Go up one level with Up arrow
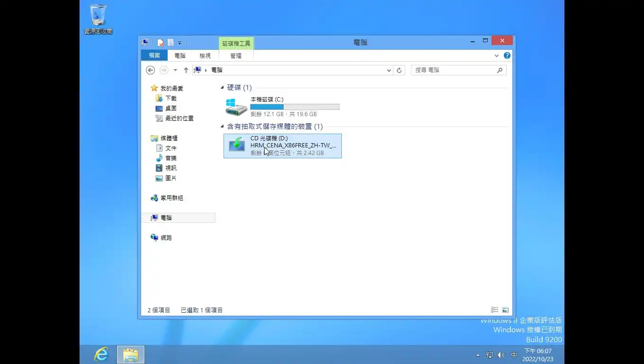The height and width of the screenshot is (364, 644). click(186, 70)
